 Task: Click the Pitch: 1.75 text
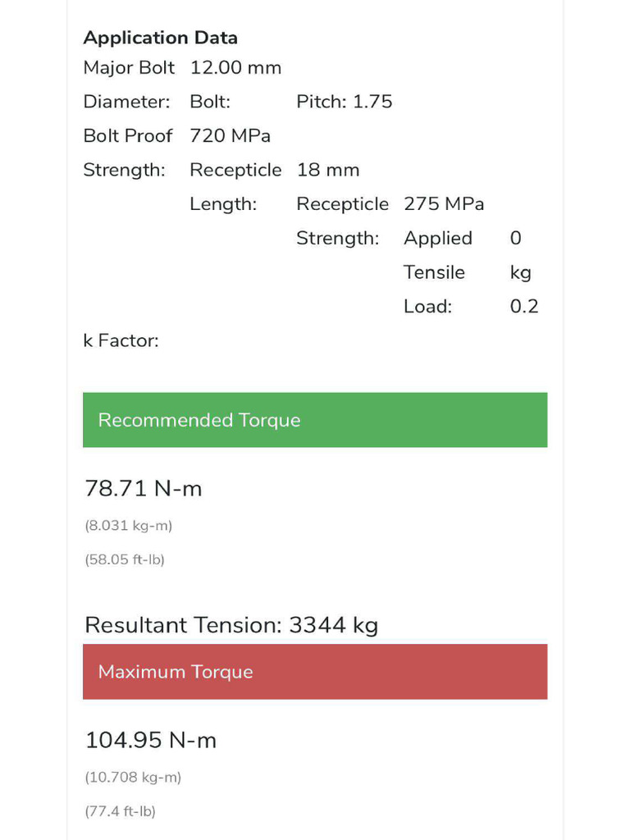pos(345,102)
